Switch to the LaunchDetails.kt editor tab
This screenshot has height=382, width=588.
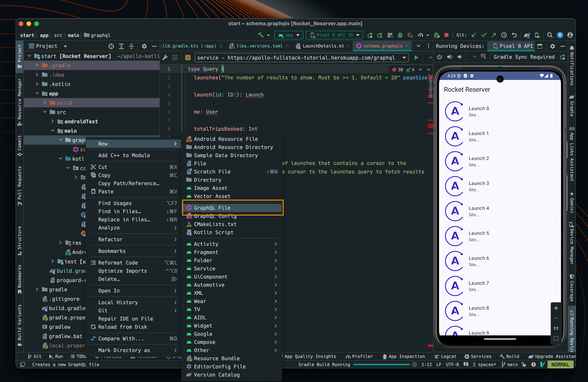click(x=323, y=46)
